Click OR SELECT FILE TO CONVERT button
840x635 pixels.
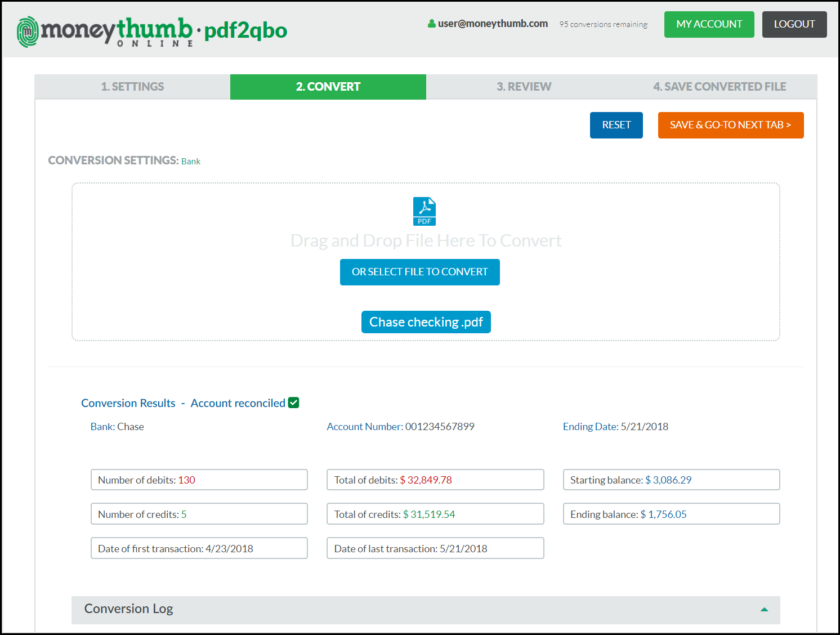pyautogui.click(x=420, y=272)
